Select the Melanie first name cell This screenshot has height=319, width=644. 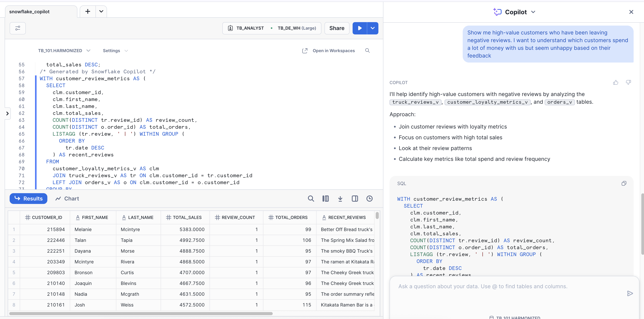pyautogui.click(x=93, y=230)
